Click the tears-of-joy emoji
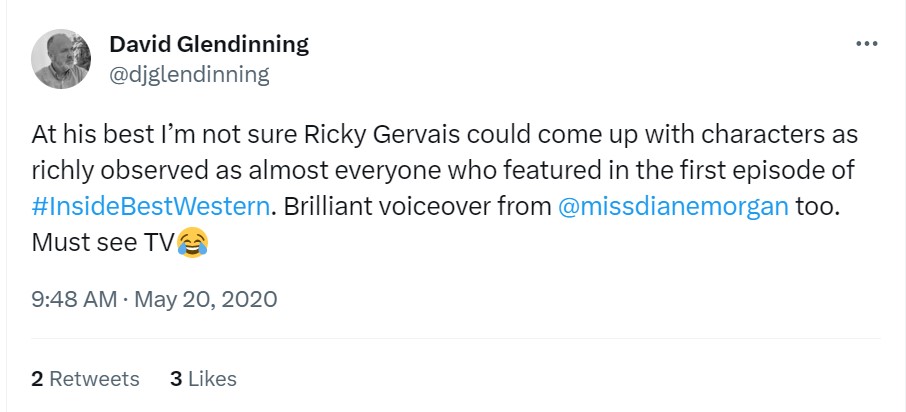Screen dimensions: 906x412 point(189,242)
